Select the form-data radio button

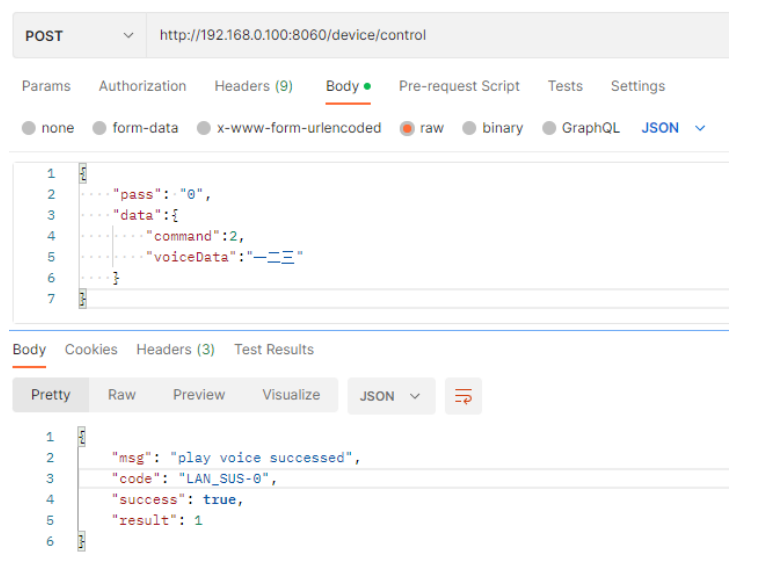100,128
